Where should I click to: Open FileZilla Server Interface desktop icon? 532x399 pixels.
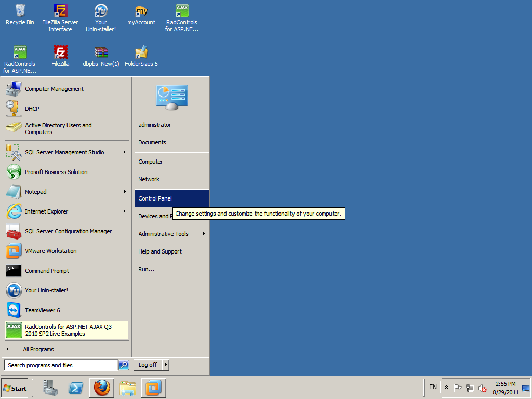tap(60, 18)
